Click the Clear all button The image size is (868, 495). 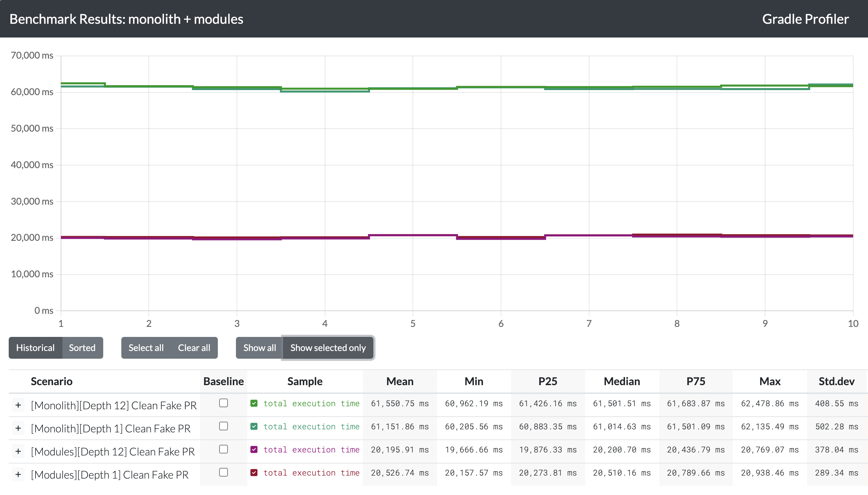tap(194, 348)
